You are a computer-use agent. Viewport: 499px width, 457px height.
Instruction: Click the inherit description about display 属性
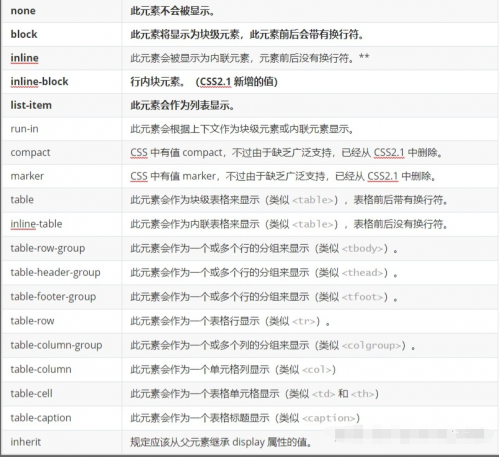[221, 442]
